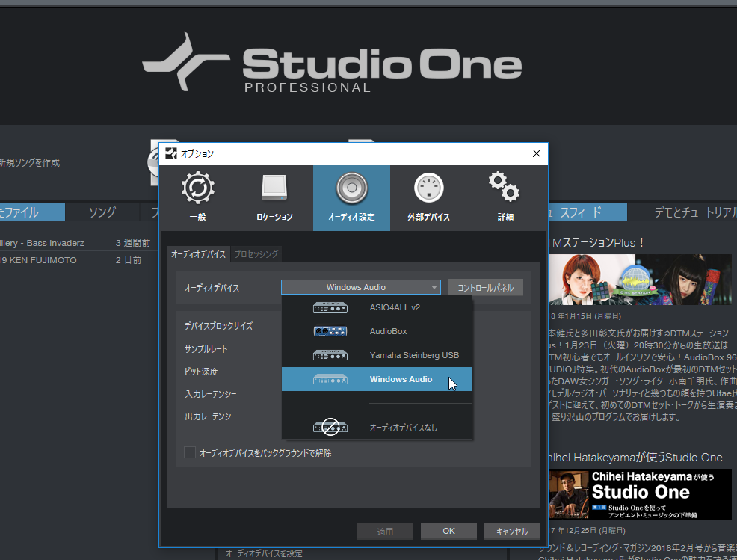
Task: Enable releasing audio device in background checkbox
Action: point(190,452)
